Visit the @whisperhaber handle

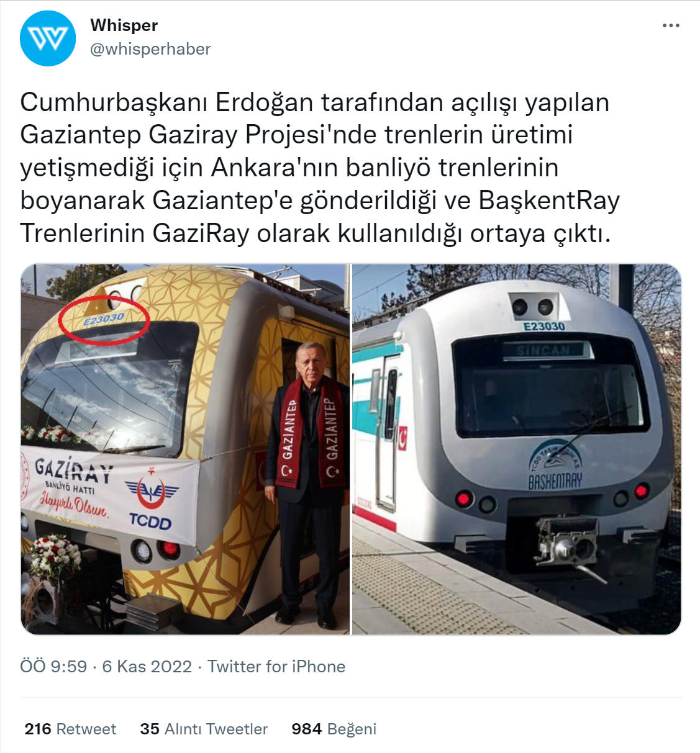click(x=150, y=49)
